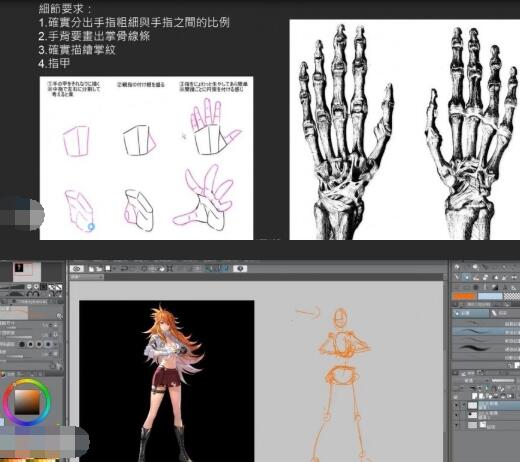Pick the last brush tip circle shape

[x=48, y=344]
